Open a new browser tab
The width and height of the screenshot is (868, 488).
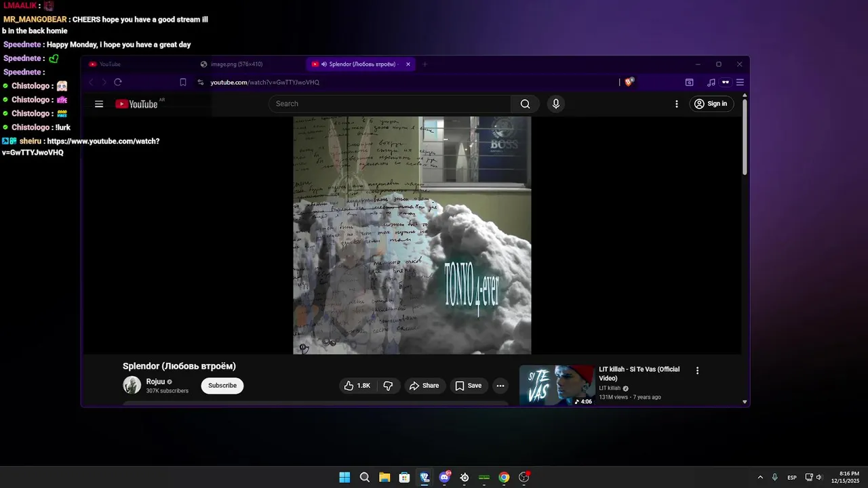(x=425, y=64)
